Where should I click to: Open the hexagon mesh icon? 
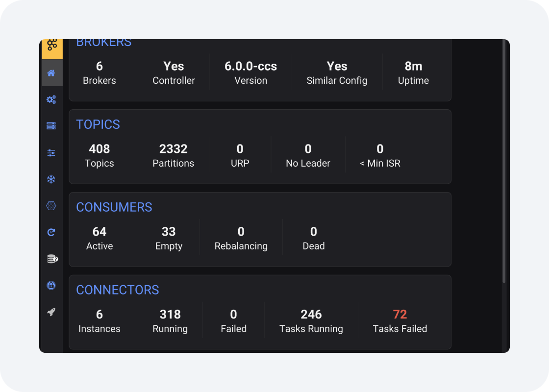click(x=51, y=206)
